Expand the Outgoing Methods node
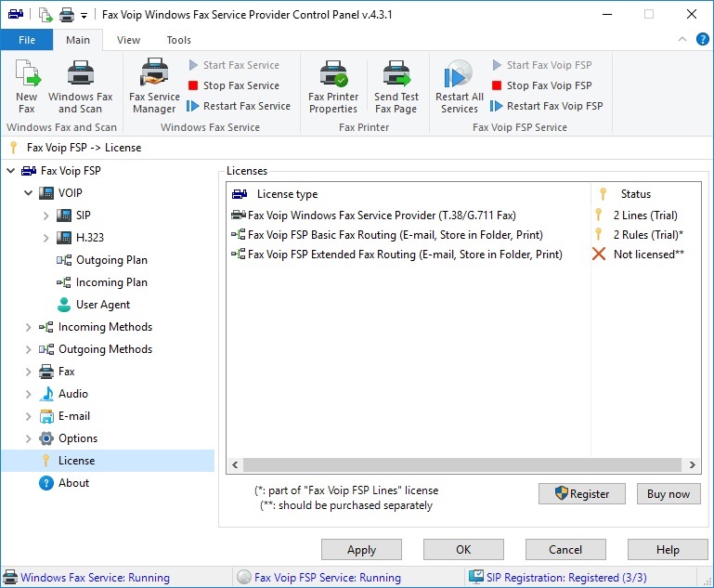Viewport: 714px width, 588px height. (28, 349)
